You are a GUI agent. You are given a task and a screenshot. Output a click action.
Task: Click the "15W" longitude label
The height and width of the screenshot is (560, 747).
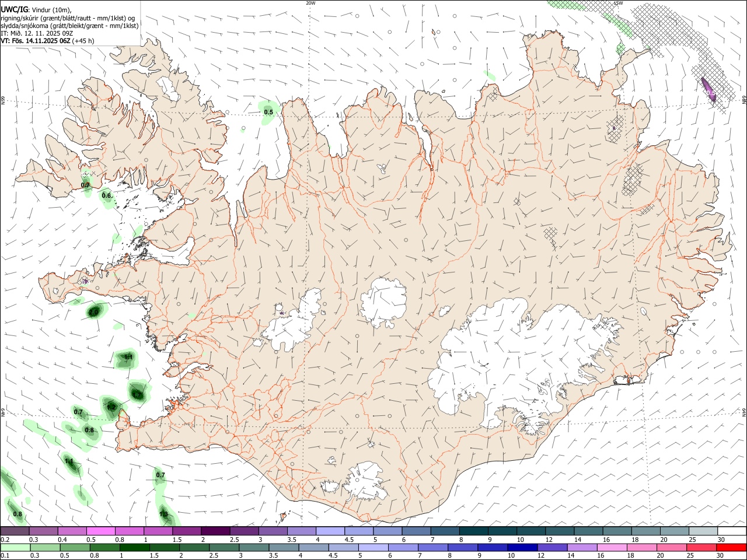click(619, 3)
